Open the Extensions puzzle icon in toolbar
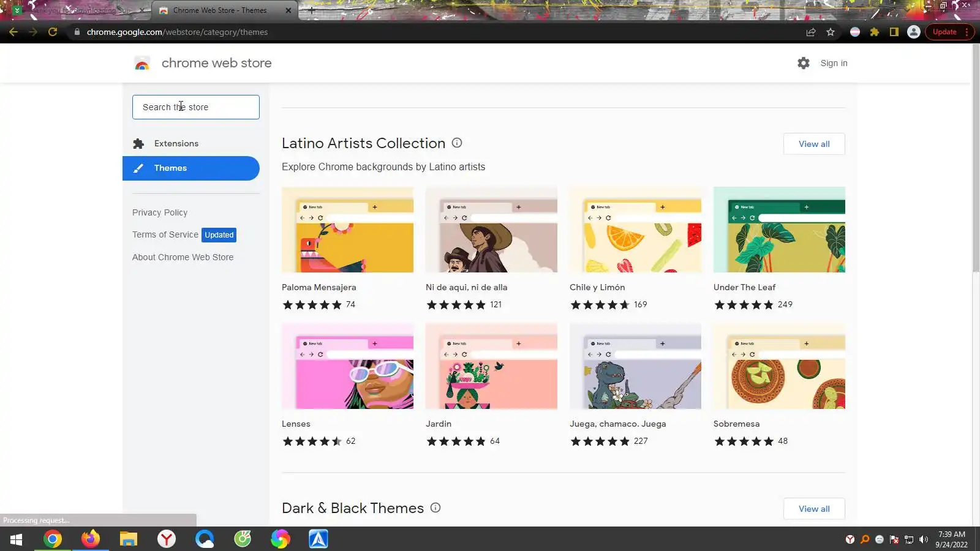Screen dimensions: 980x551 pos(875,32)
